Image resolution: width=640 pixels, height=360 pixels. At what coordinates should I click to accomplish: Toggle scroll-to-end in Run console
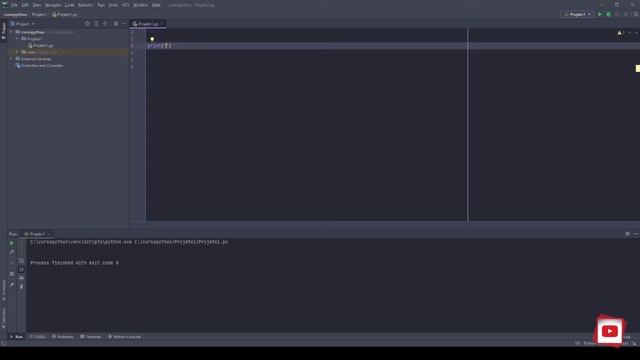(x=22, y=269)
